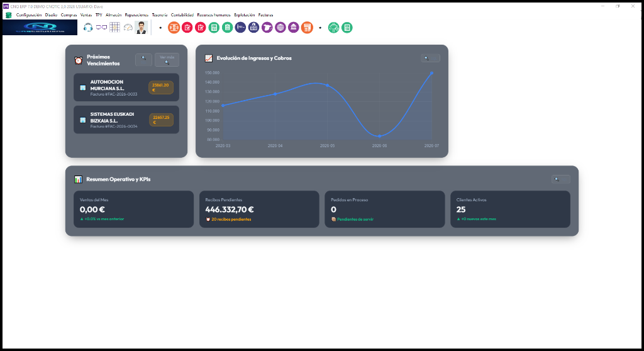Click the 23861.20 € amount badge
Image resolution: width=644 pixels, height=351 pixels.
(160, 87)
